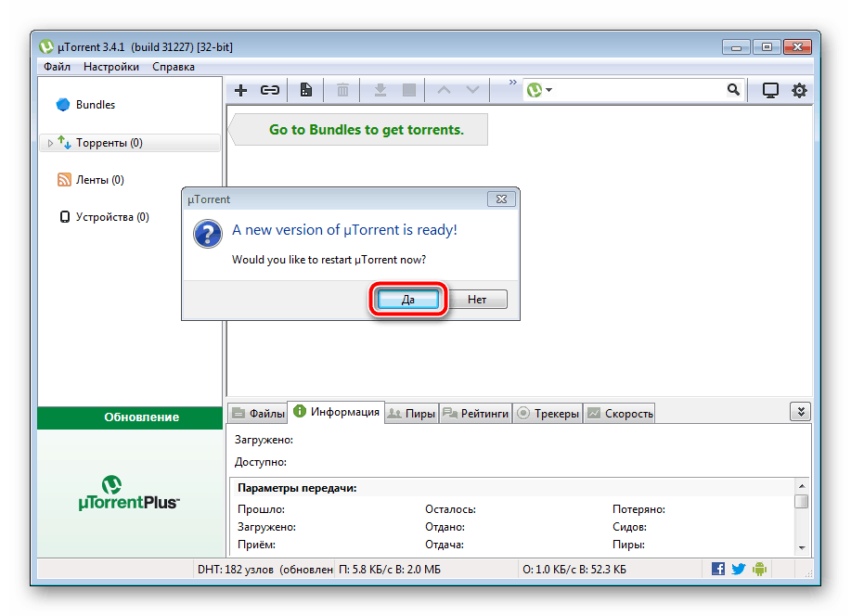Click Да to restart µTorrent
The image size is (851, 616).
(x=408, y=300)
